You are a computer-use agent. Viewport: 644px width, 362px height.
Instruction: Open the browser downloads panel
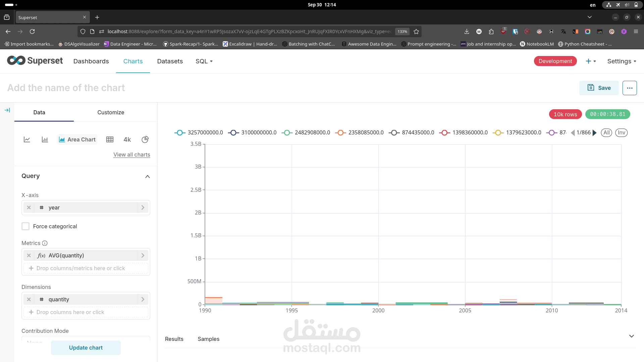pos(467,32)
